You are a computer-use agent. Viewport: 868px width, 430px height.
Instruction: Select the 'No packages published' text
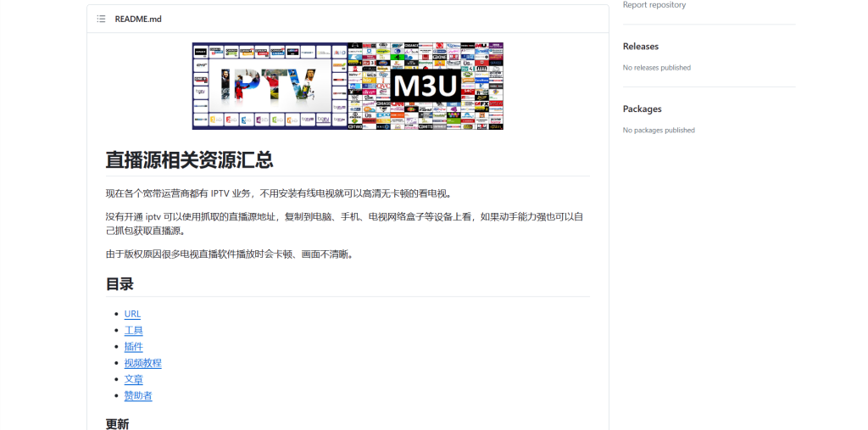point(659,131)
